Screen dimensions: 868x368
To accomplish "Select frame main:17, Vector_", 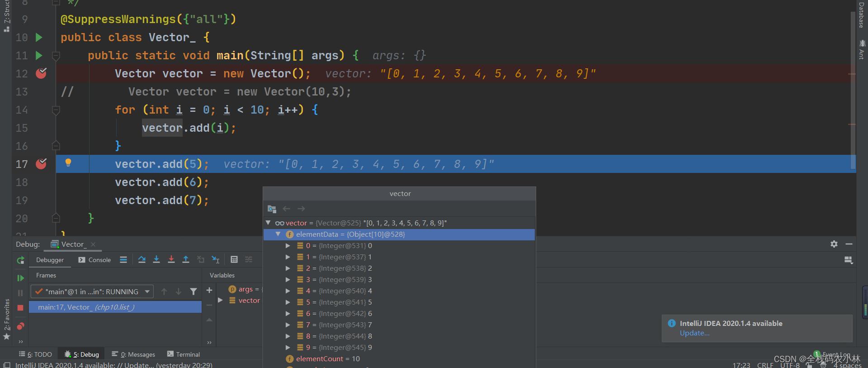I will point(115,307).
